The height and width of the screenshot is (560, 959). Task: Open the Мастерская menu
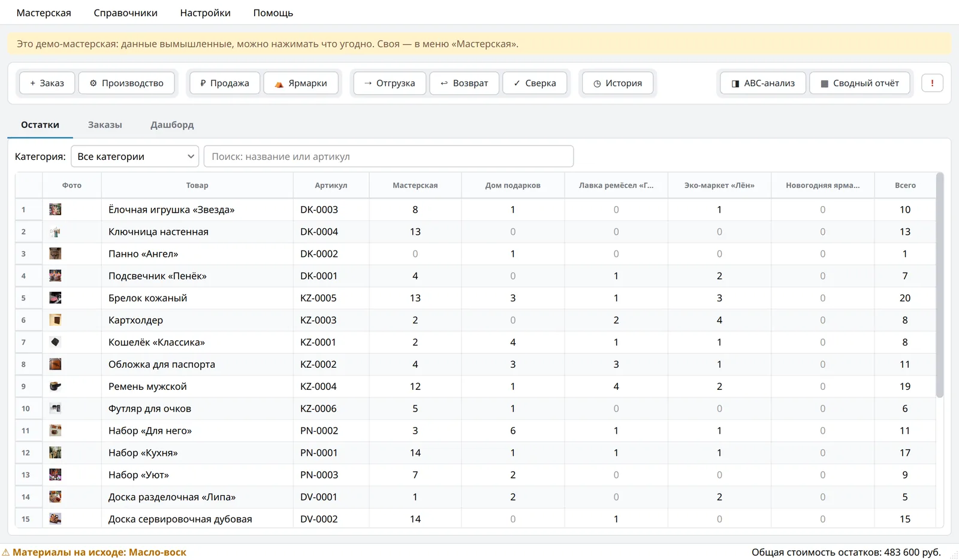pyautogui.click(x=44, y=13)
